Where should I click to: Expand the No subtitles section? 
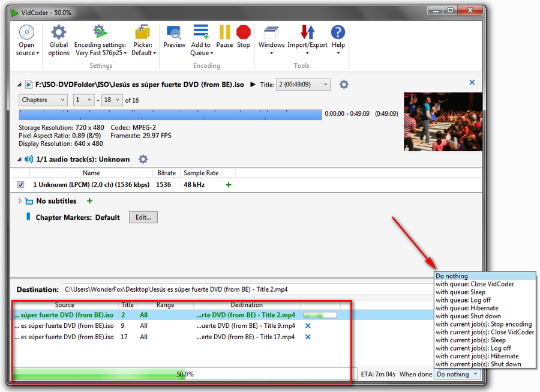point(20,201)
